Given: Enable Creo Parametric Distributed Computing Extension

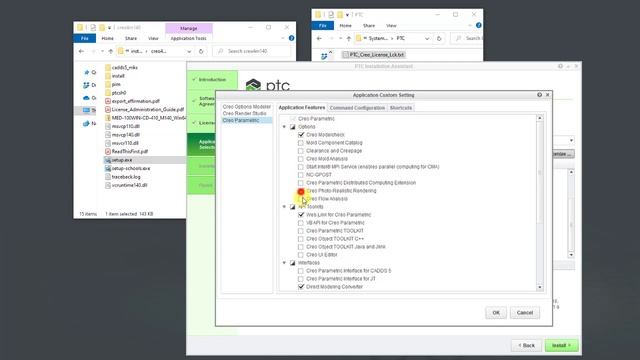Looking at the screenshot, I should point(301,183).
